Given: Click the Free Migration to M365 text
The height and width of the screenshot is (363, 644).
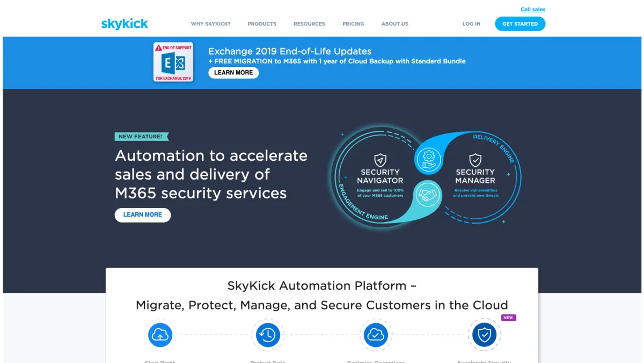Looking at the screenshot, I should pos(337,62).
